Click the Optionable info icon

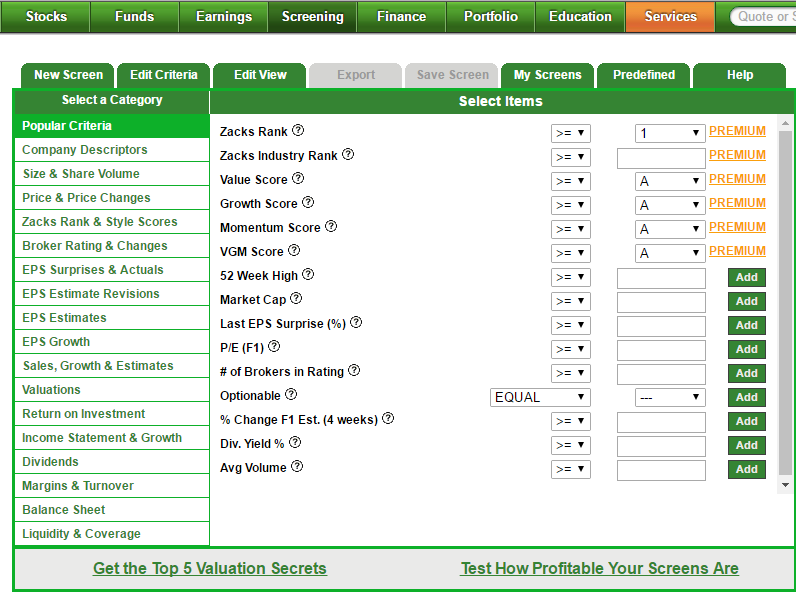tap(291, 394)
